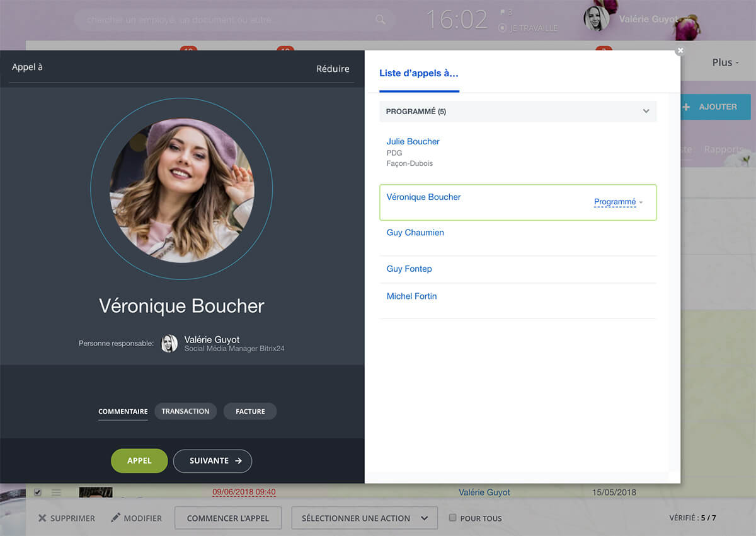The height and width of the screenshot is (536, 756).
Task: Toggle the checked row checkbox
Action: pos(38,492)
